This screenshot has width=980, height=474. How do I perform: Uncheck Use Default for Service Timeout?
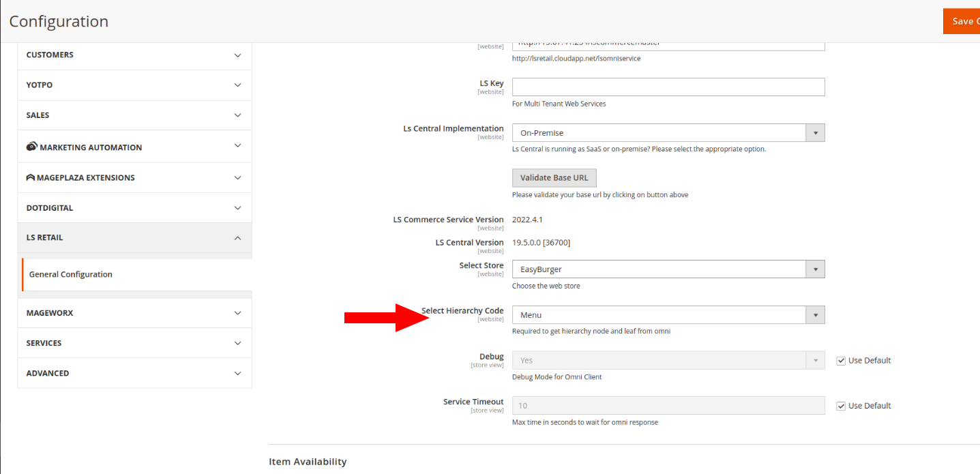point(841,406)
